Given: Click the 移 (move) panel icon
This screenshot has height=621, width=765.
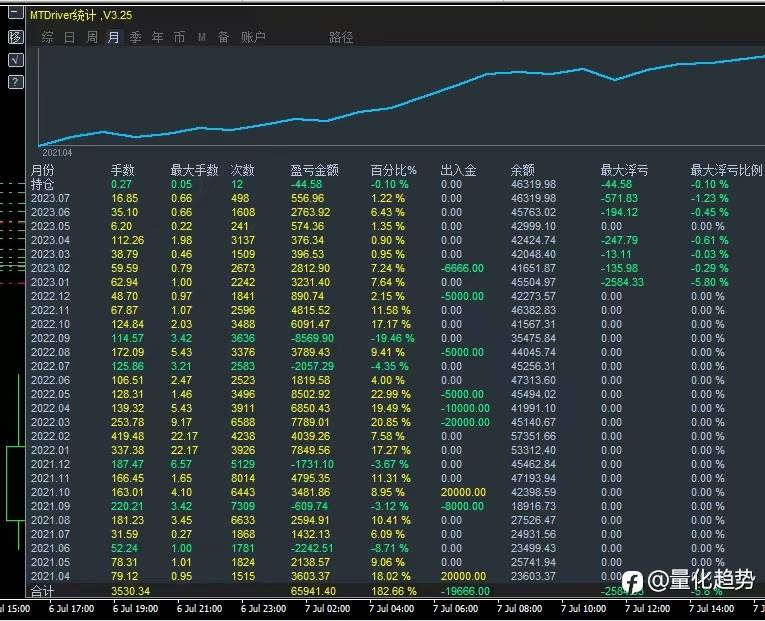Looking at the screenshot, I should (15, 37).
